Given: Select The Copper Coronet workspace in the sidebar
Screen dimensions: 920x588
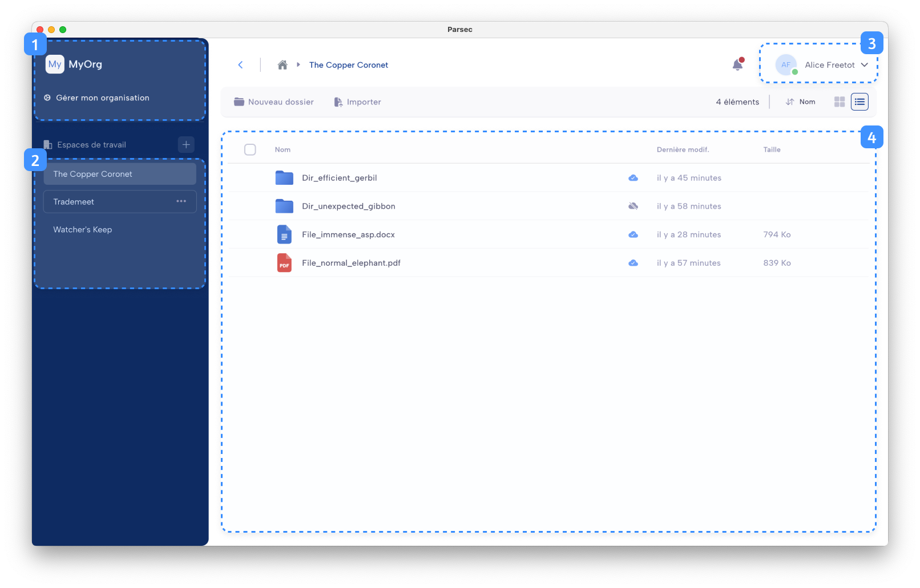Looking at the screenshot, I should 120,174.
